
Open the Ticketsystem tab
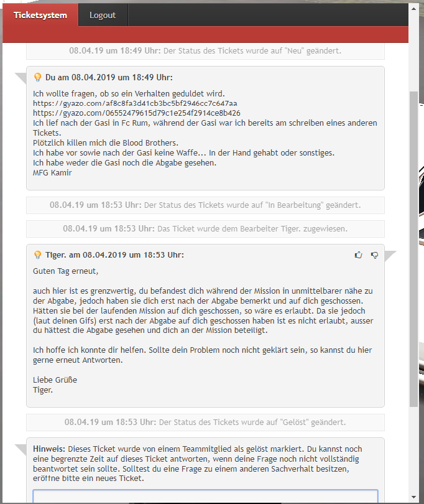click(x=40, y=15)
